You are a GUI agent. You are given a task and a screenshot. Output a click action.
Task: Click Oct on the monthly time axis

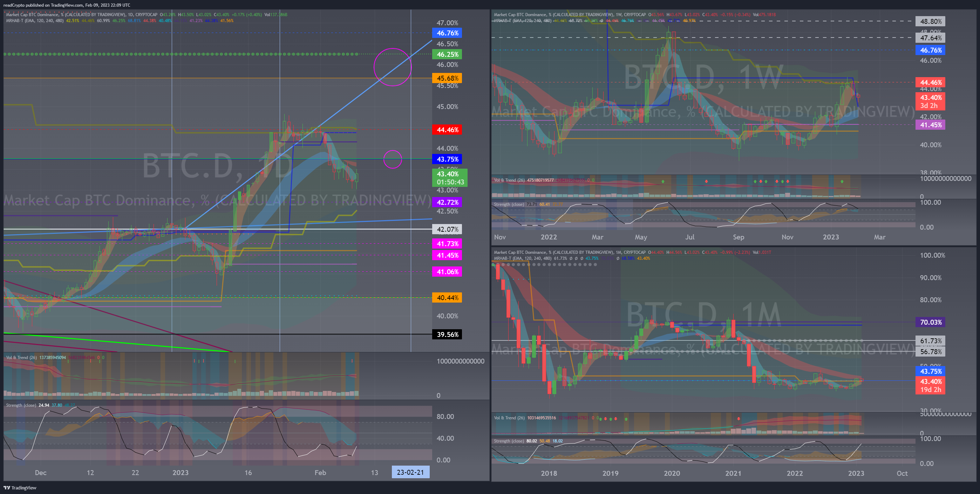(902, 473)
